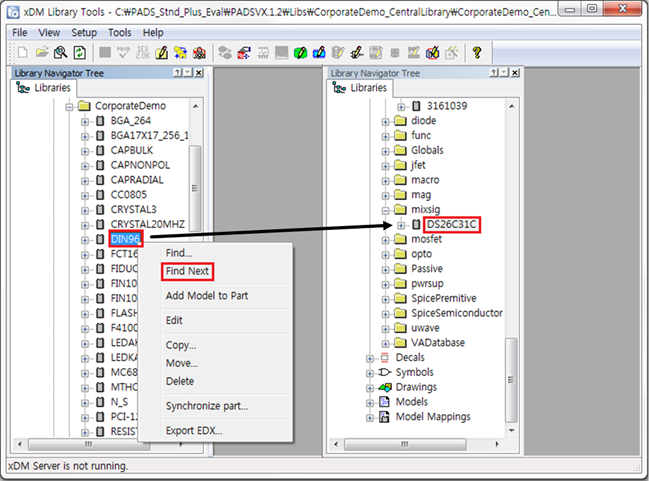This screenshot has width=649, height=481.
Task: Click the Open folder toolbar icon
Action: 42,53
